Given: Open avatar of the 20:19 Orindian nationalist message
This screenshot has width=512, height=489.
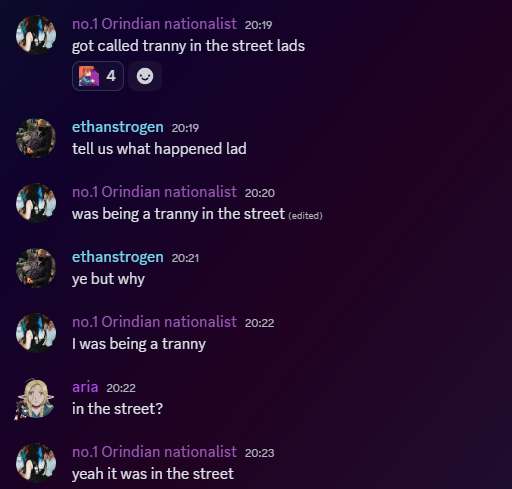Looking at the screenshot, I should [x=36, y=35].
